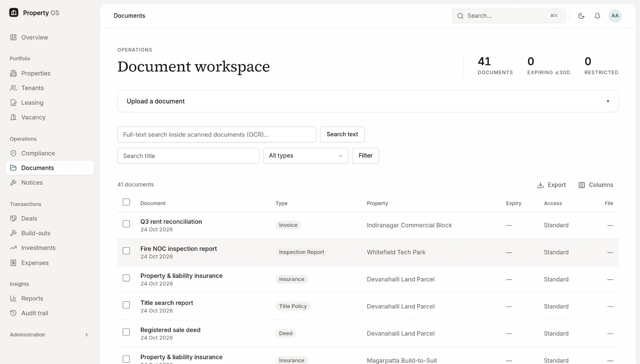Click the Title Policy type badge
The image size is (640, 364).
tap(293, 306)
